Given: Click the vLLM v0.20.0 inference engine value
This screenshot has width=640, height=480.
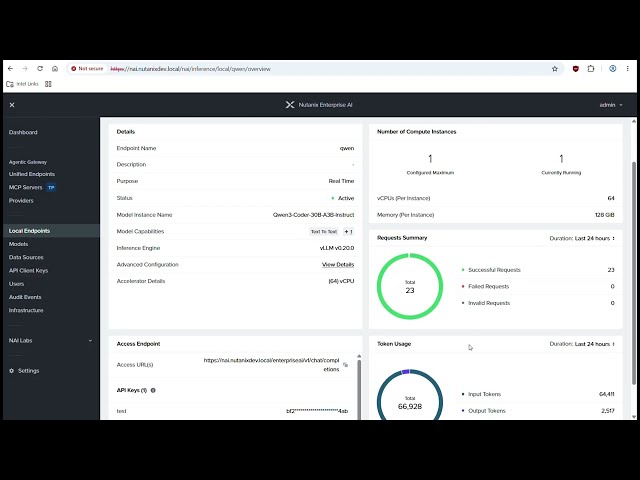Looking at the screenshot, I should (337, 248).
